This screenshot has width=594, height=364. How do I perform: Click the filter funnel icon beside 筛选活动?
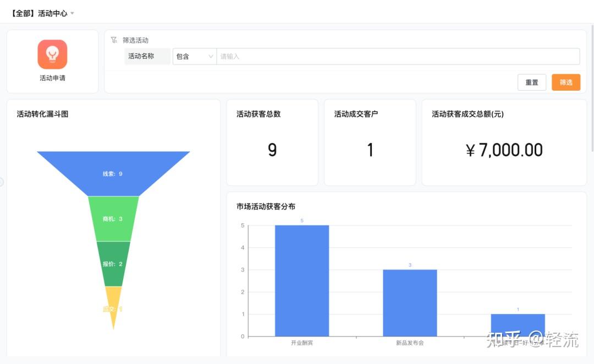tap(114, 39)
